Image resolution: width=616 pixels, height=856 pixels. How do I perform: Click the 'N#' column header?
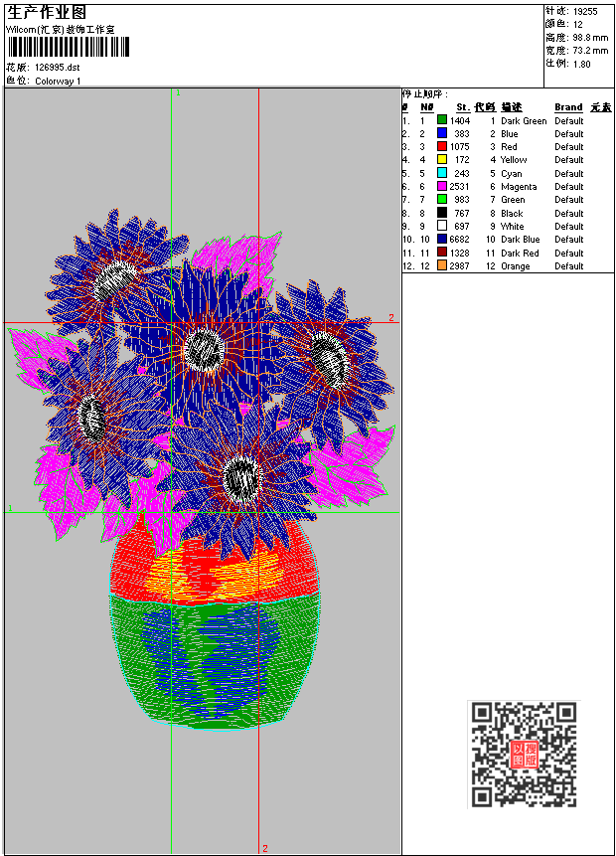tap(427, 107)
